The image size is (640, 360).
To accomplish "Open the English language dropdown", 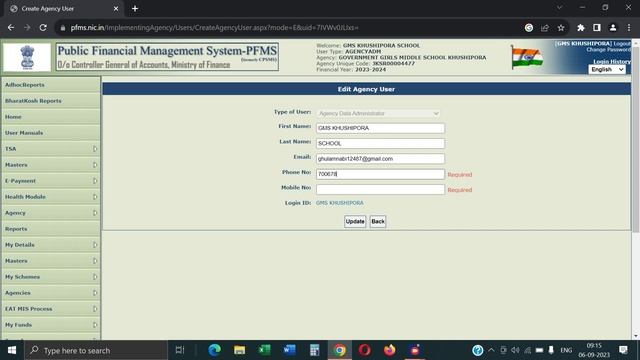I will 607,70.
